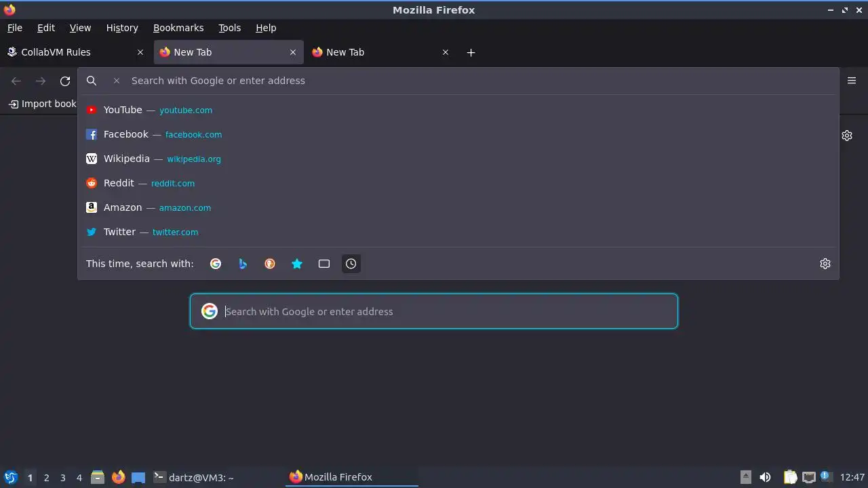
Task: Focus the new tab page Google search box
Action: point(434,312)
